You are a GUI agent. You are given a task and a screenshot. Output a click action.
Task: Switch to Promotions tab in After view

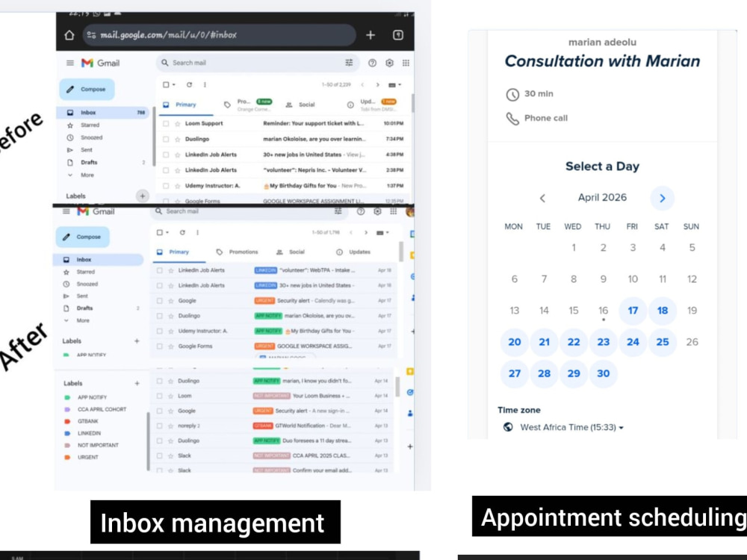pos(238,252)
